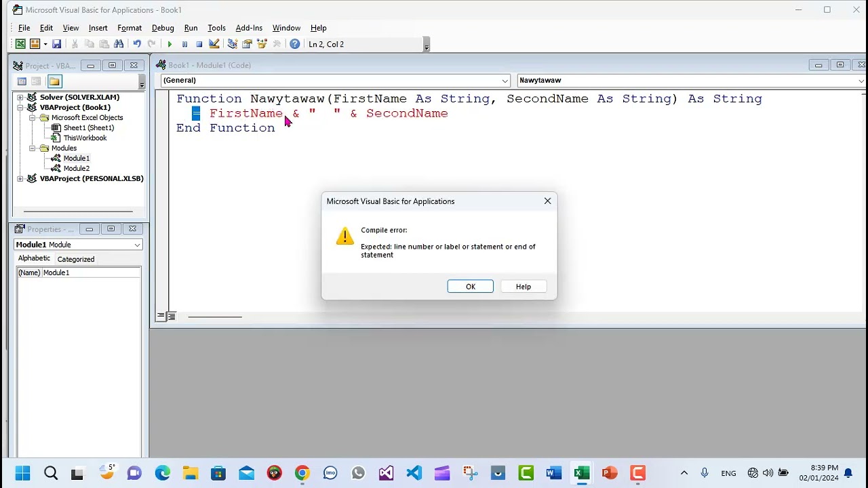Open Visual Studio Code from the taskbar
868x488 pixels.
coord(414,473)
